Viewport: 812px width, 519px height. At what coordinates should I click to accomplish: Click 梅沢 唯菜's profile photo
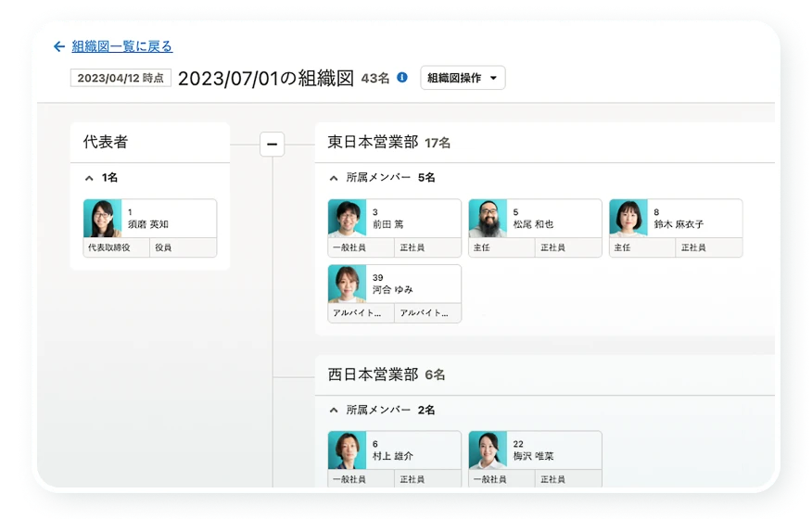[x=488, y=450]
